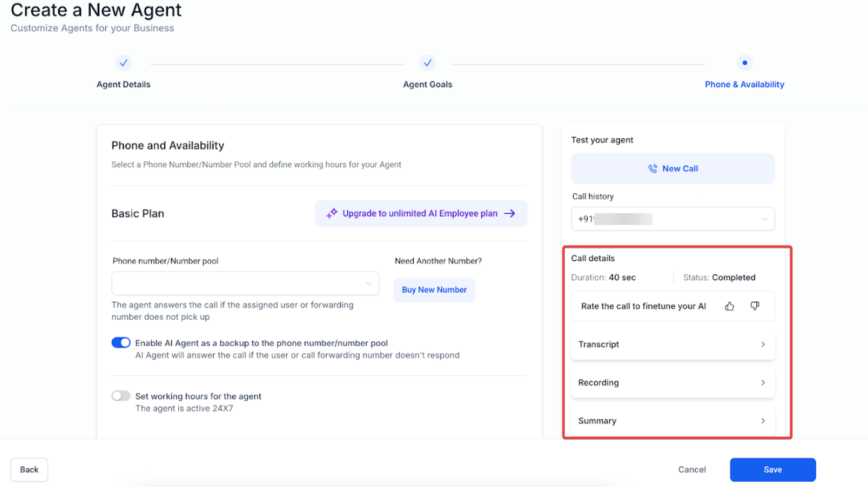The height and width of the screenshot is (487, 868).
Task: Enable Set working hours toggle
Action: click(x=121, y=396)
